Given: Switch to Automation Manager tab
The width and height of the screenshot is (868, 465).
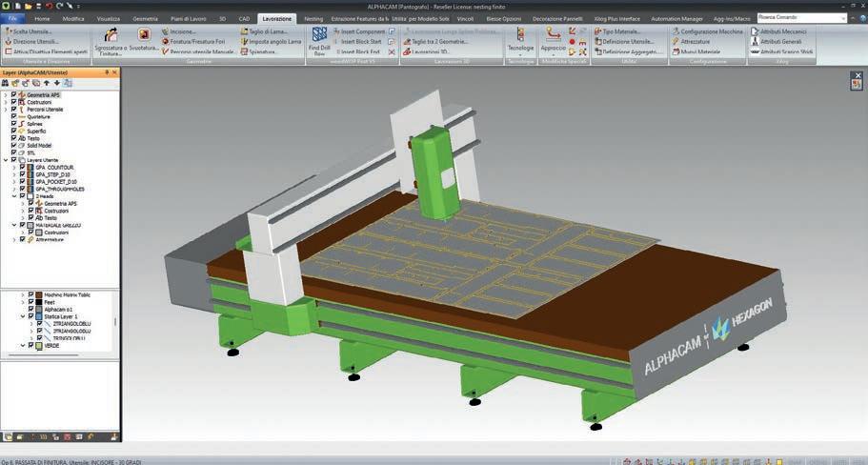Looking at the screenshot, I should pyautogui.click(x=676, y=19).
